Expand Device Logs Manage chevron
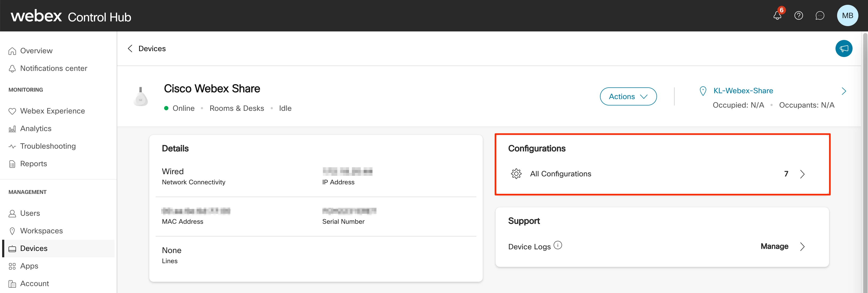 pos(802,247)
